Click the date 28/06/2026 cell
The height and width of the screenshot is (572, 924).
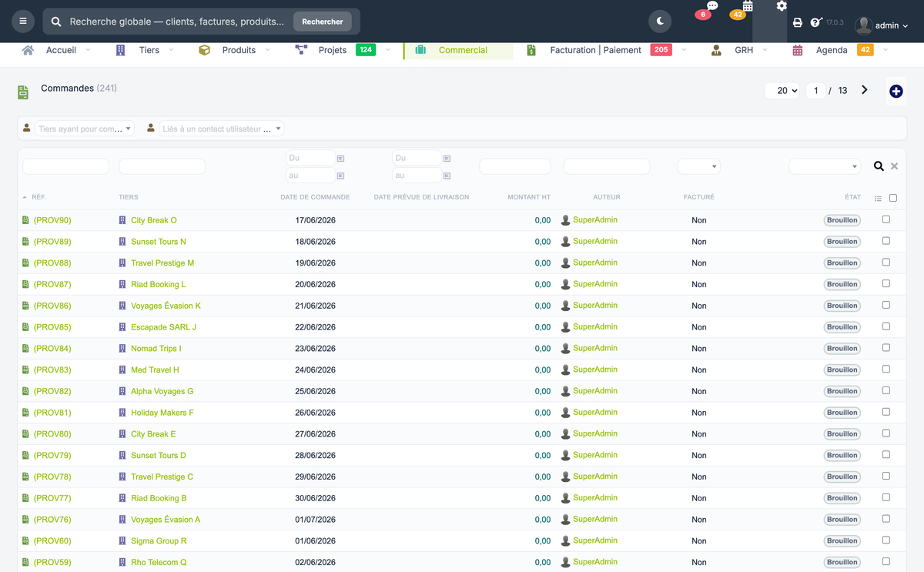tap(316, 456)
